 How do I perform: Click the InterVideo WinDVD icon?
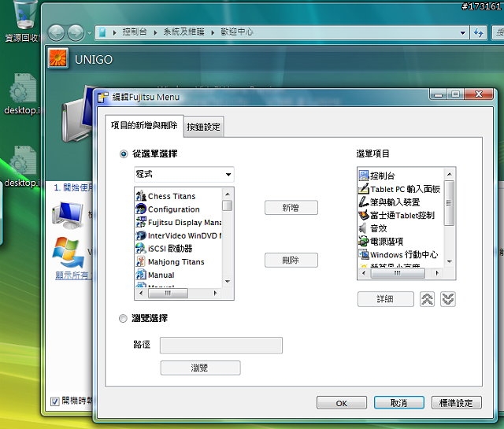(x=141, y=235)
